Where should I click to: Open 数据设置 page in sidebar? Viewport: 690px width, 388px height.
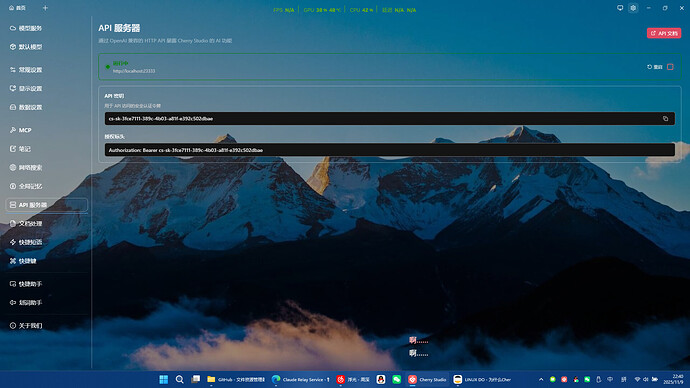pos(26,107)
